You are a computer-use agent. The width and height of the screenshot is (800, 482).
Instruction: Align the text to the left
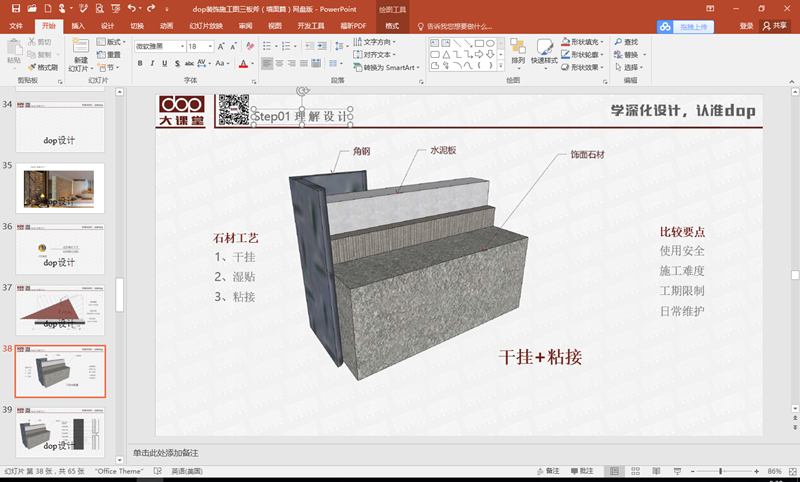pyautogui.click(x=267, y=63)
